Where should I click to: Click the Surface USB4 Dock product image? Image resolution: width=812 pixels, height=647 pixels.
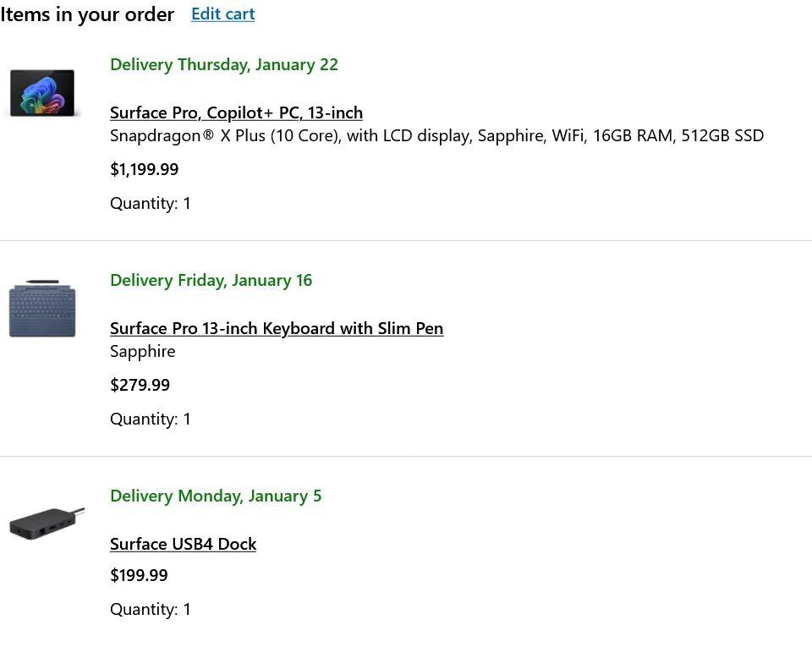click(x=44, y=524)
